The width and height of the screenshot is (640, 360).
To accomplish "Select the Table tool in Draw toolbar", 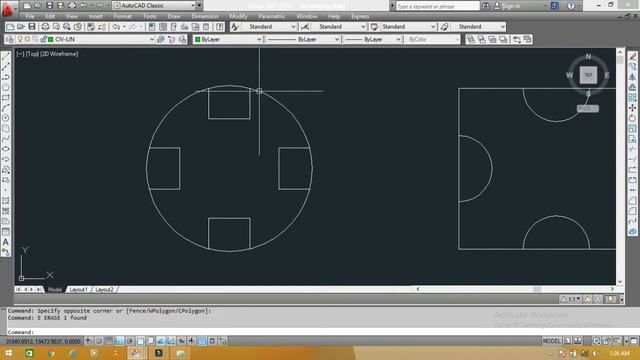I will pyautogui.click(x=6, y=231).
